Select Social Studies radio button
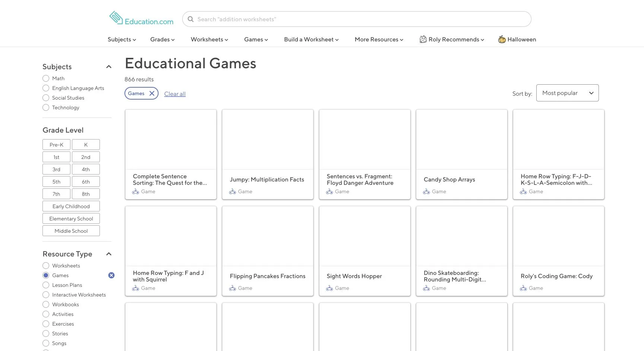The height and width of the screenshot is (351, 644). [46, 98]
